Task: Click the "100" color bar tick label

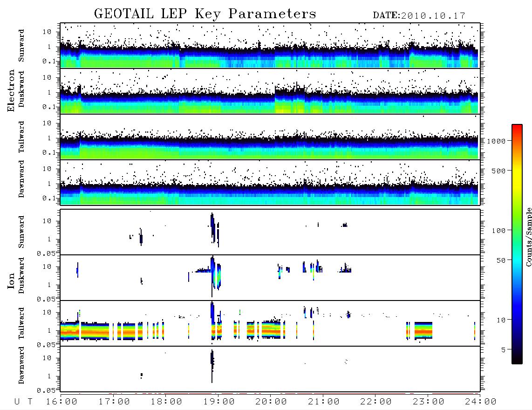Action: pyautogui.click(x=499, y=231)
